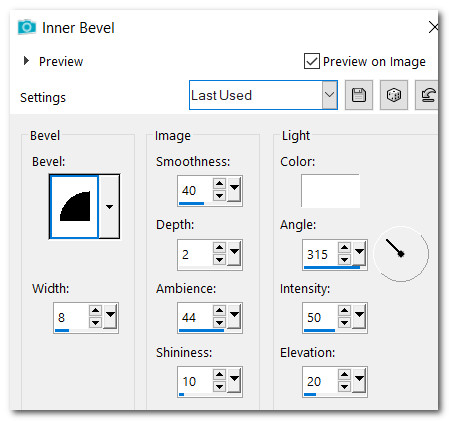The width and height of the screenshot is (449, 421).
Task: Open the Intensity slider dropdown
Action: pyautogui.click(x=359, y=316)
